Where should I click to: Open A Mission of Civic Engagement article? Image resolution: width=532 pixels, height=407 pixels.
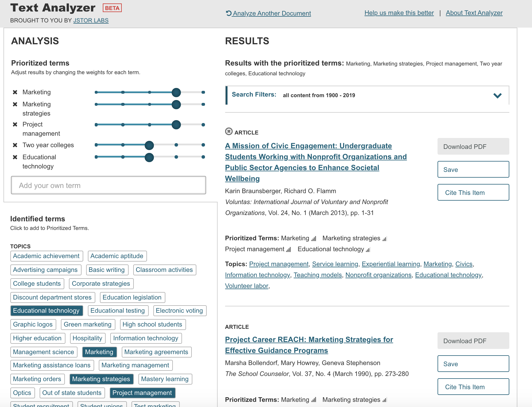tap(316, 162)
